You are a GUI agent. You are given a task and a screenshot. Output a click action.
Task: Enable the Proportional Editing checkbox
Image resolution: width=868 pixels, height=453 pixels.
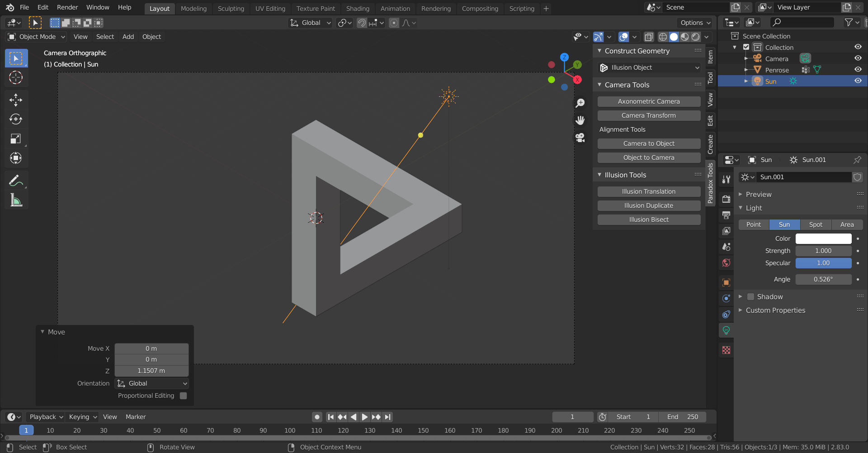coord(183,396)
